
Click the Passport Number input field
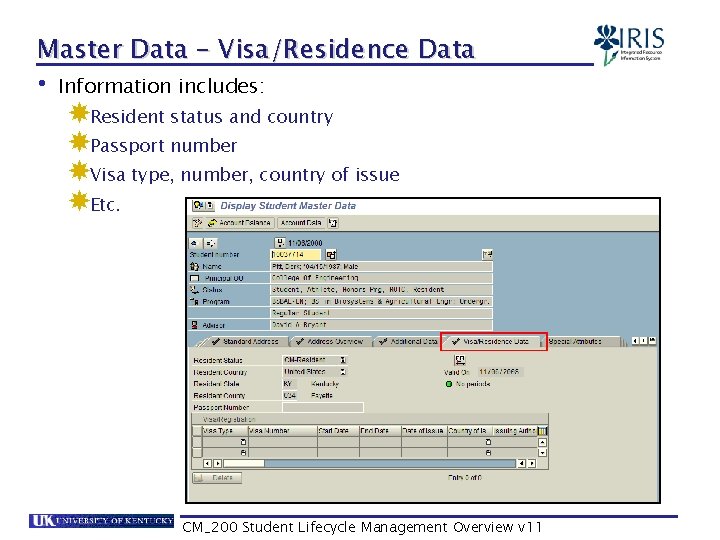pyautogui.click(x=323, y=407)
